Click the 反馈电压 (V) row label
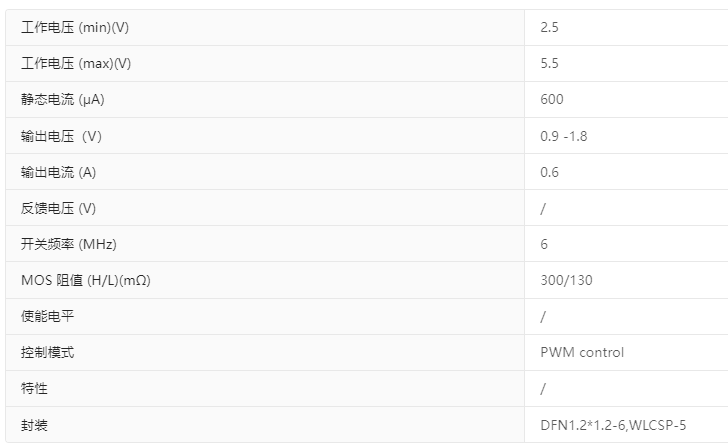Screen dimensions: 728x448 pyautogui.click(x=58, y=208)
